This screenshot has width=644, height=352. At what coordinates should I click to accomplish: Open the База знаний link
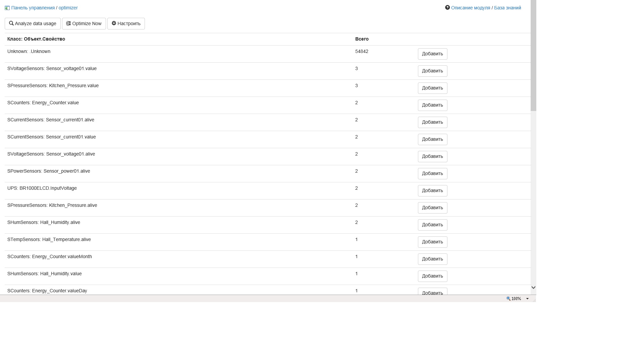[x=507, y=8]
